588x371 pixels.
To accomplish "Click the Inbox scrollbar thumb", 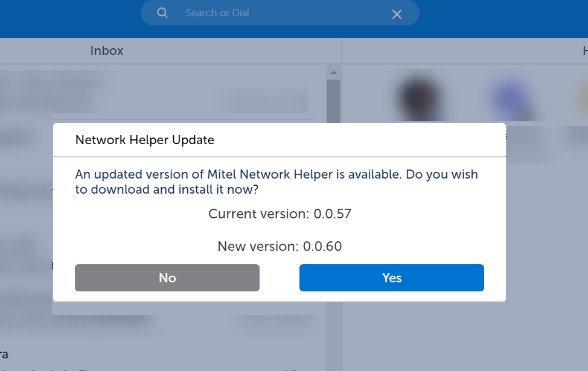I will 333,101.
